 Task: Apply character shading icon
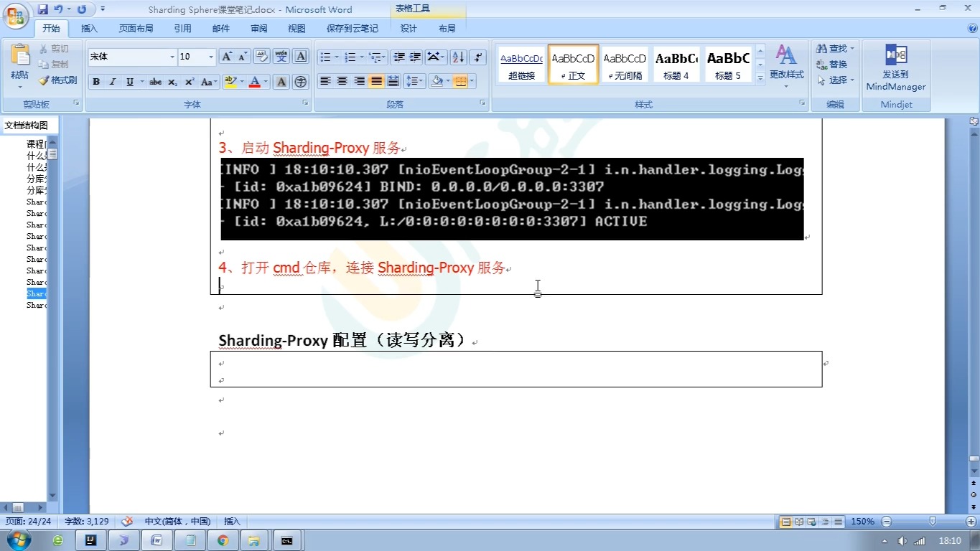pyautogui.click(x=281, y=82)
